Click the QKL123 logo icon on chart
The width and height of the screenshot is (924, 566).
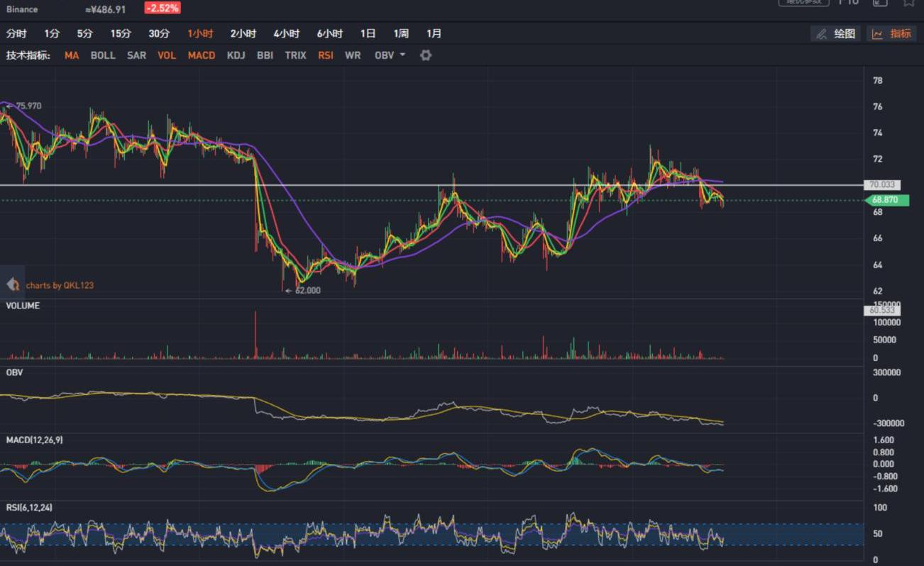pyautogui.click(x=12, y=285)
